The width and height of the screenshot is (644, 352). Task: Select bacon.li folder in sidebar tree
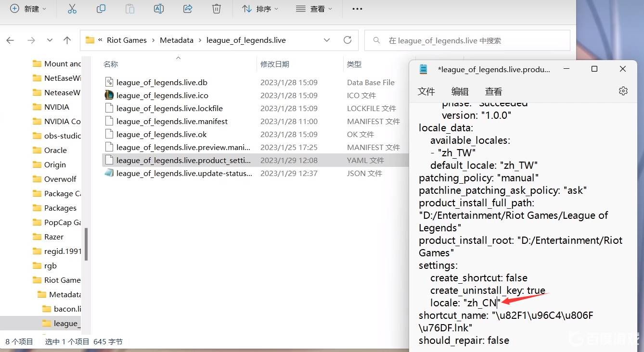[62, 309]
